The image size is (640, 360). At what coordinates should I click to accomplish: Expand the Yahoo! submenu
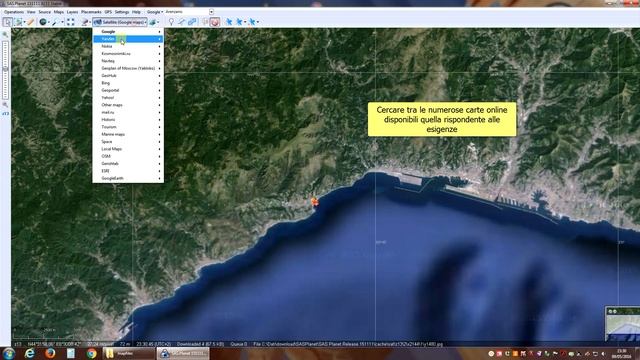[128, 98]
